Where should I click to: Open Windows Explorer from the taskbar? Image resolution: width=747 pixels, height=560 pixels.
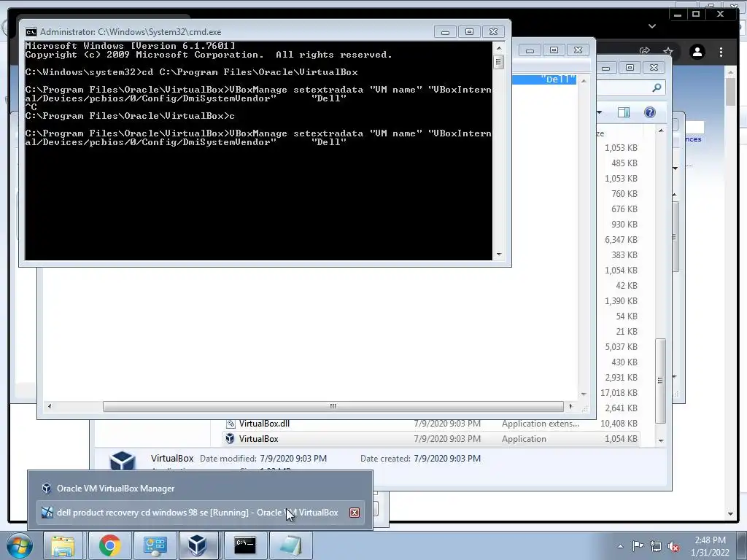[x=63, y=545]
